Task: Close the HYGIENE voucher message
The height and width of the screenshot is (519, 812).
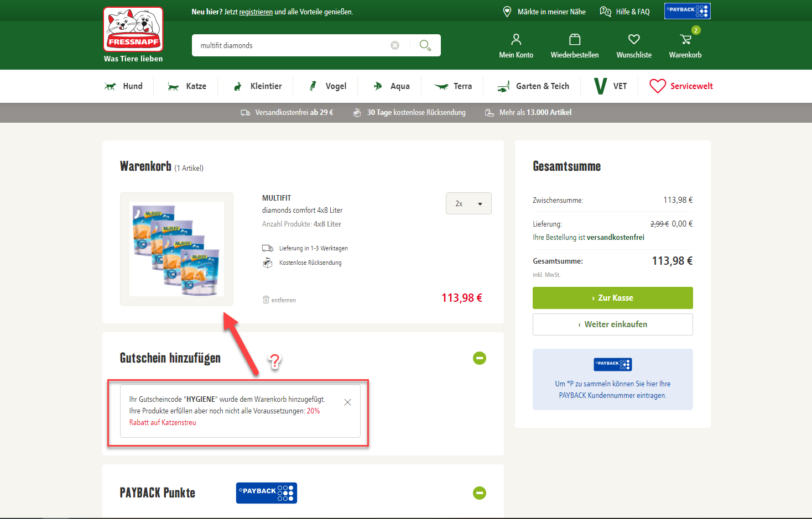Action: [347, 402]
